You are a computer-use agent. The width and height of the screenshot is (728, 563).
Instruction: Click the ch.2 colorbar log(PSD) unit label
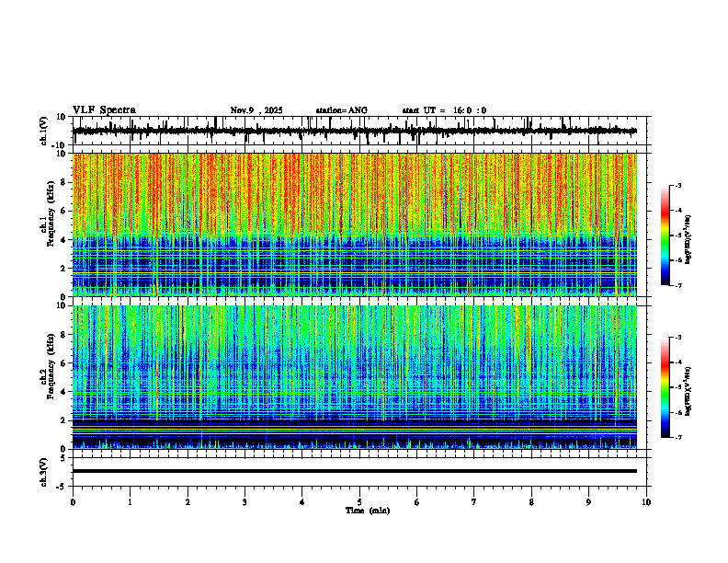click(688, 390)
